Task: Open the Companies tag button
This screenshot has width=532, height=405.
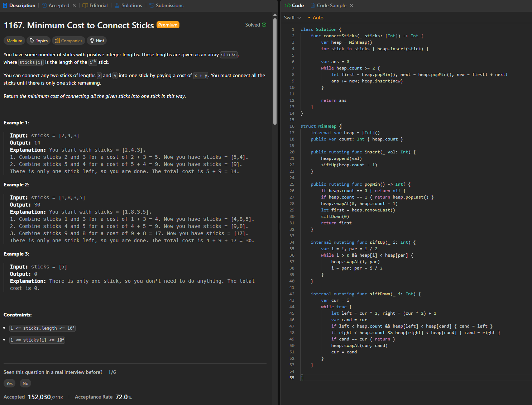Action: (68, 41)
